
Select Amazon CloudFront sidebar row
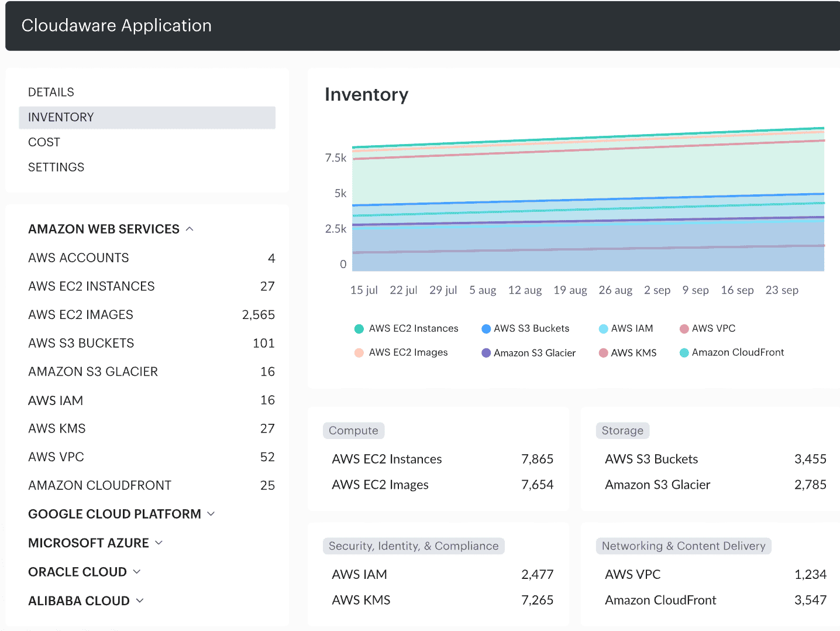(x=152, y=485)
